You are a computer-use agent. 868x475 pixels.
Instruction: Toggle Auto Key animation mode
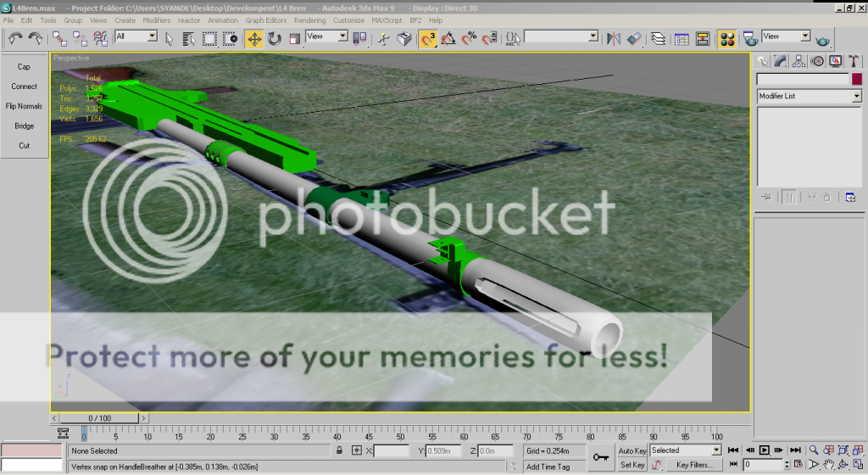tap(632, 450)
